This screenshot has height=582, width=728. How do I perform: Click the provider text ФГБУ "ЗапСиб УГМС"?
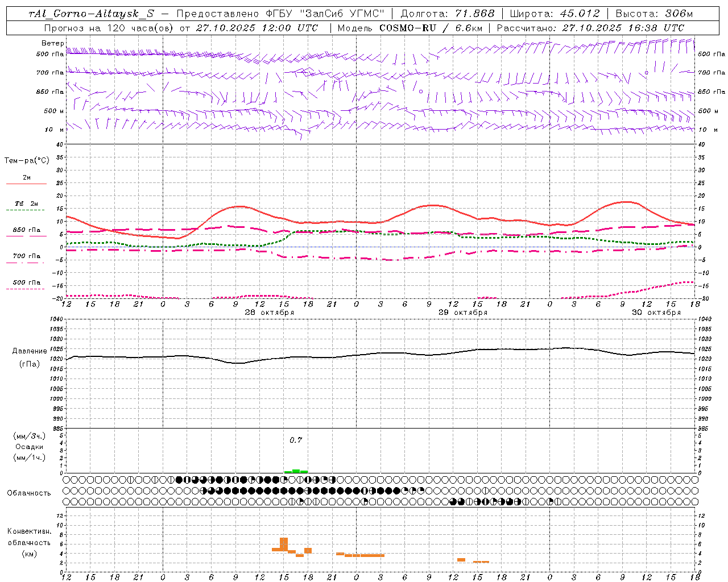point(325,14)
